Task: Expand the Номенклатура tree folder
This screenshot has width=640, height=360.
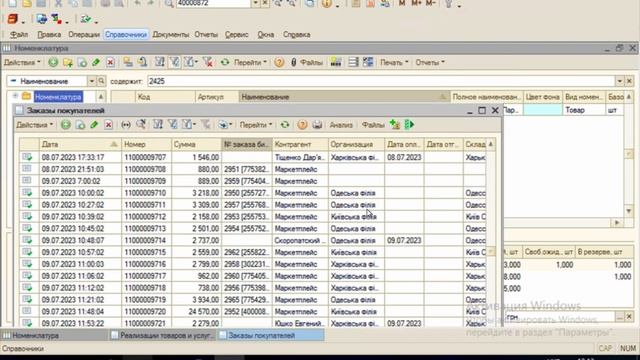Action: coord(15,96)
